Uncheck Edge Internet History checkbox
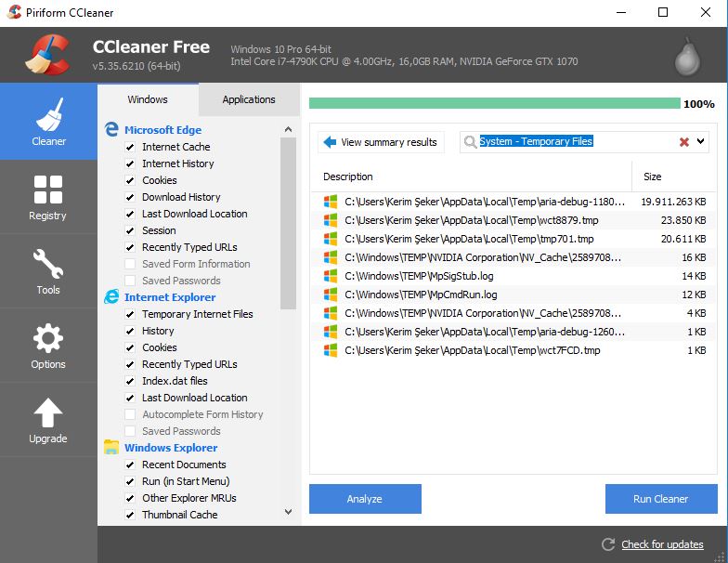Viewport: 728px width, 563px height. [130, 164]
